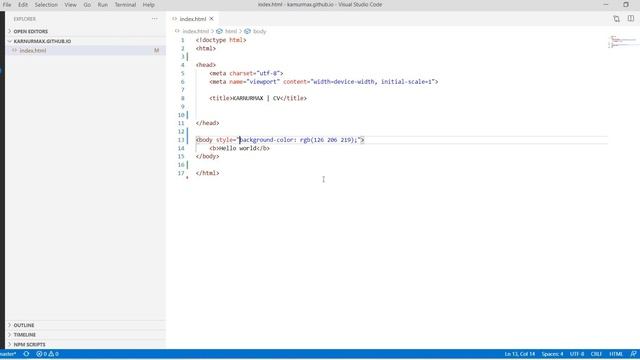Screen dimensions: 640x360
Task: Place the cursor on the <!doctype html> line
Action: [221, 40]
